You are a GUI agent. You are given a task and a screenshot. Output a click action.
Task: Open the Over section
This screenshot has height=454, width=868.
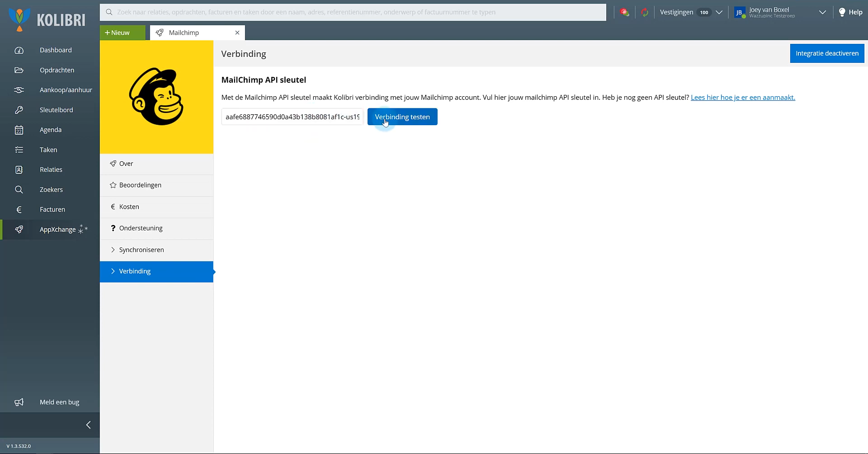(x=156, y=164)
